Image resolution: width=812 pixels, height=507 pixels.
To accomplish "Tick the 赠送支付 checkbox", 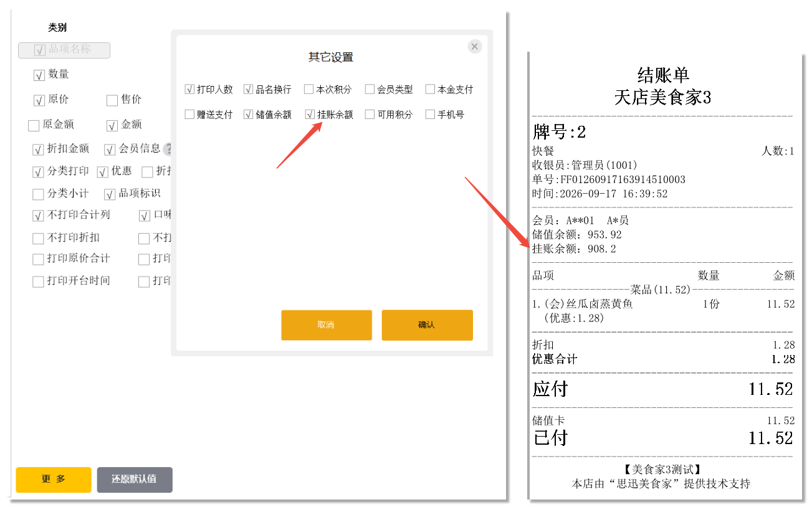I will (189, 115).
